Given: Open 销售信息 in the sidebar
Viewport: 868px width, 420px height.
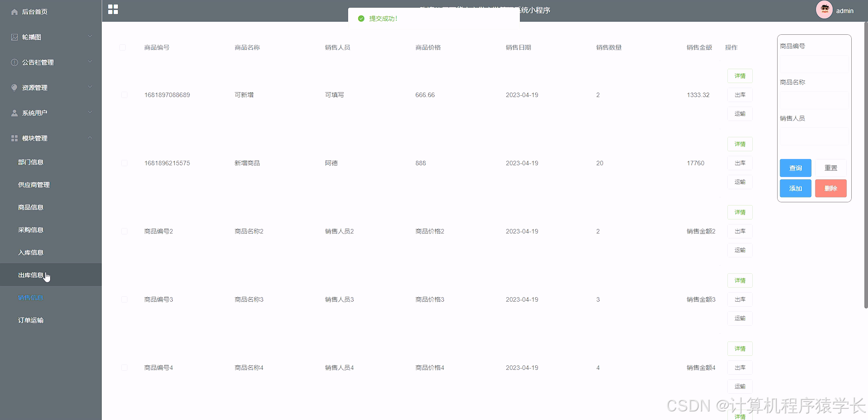Looking at the screenshot, I should (x=51, y=298).
